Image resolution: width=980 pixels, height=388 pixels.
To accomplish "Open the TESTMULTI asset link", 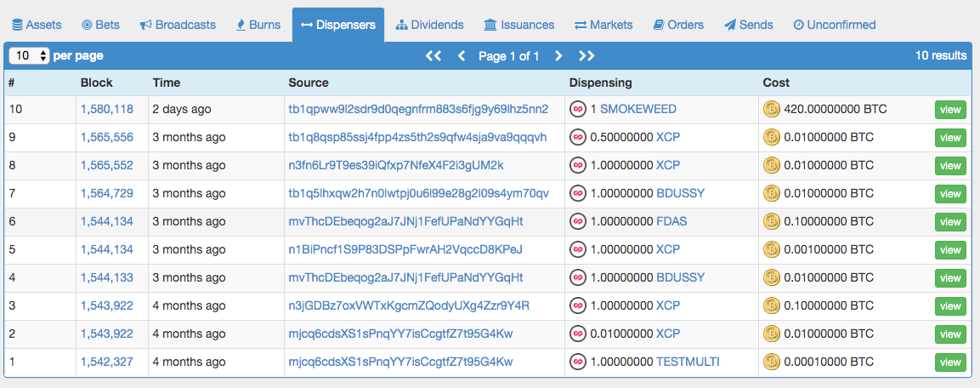I will (x=688, y=362).
